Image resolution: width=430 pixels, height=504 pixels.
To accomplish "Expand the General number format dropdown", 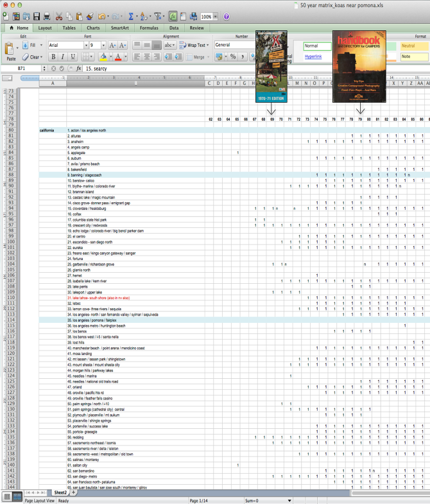I will [234, 46].
